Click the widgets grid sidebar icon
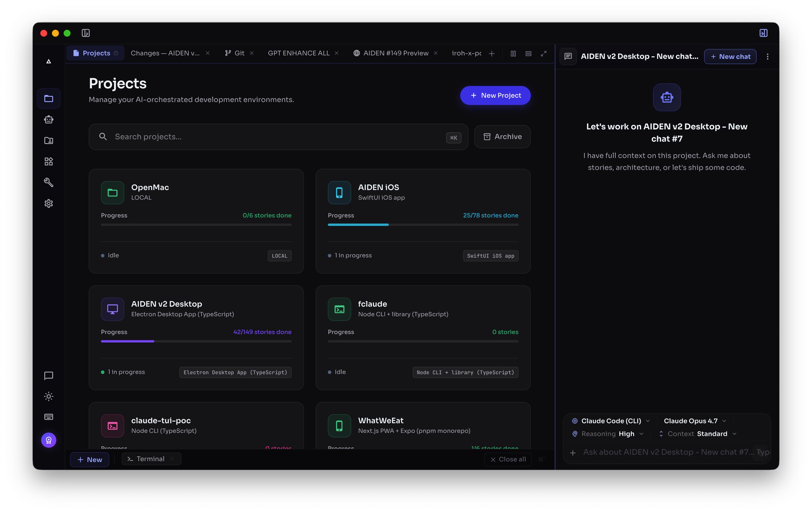This screenshot has height=513, width=812. point(48,161)
